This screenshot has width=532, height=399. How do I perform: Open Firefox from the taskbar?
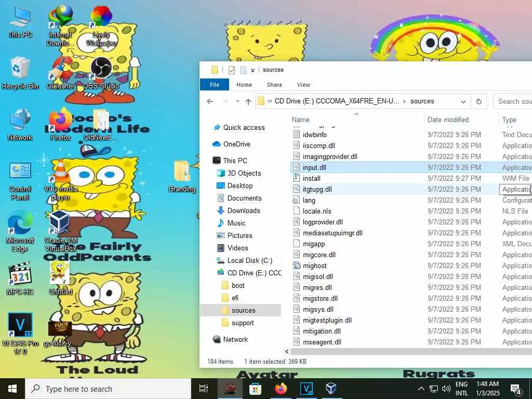coord(281,389)
